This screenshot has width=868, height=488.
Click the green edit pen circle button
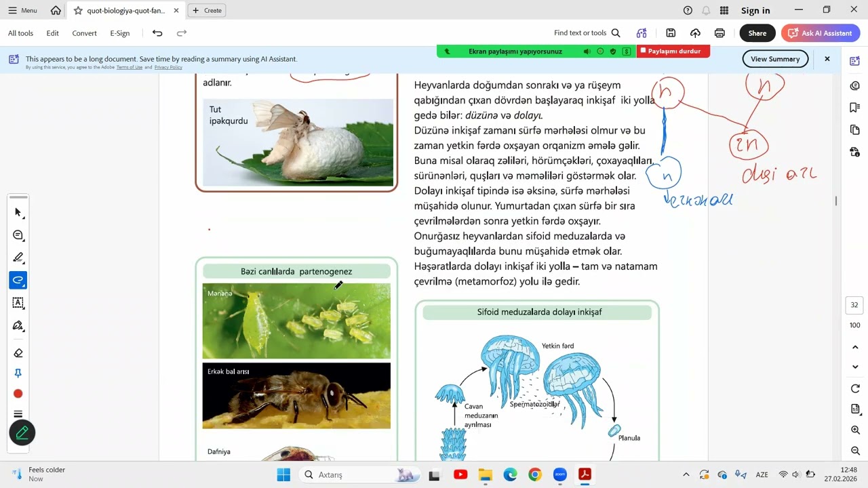(x=22, y=432)
